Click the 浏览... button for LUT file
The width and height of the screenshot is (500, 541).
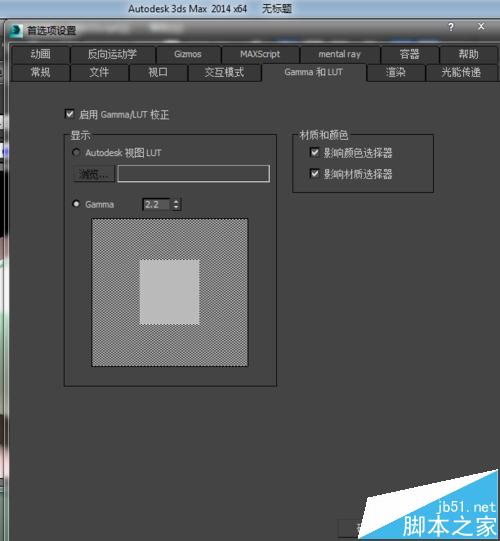coord(94,174)
